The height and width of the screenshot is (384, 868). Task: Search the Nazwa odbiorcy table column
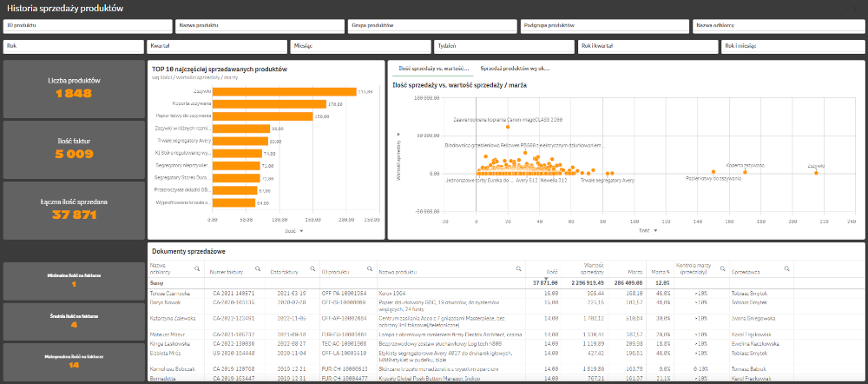point(197,268)
